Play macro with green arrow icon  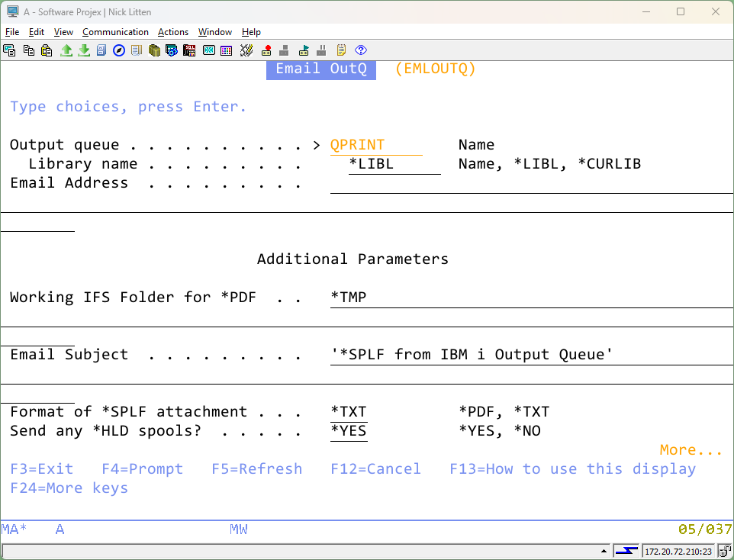coord(304,50)
